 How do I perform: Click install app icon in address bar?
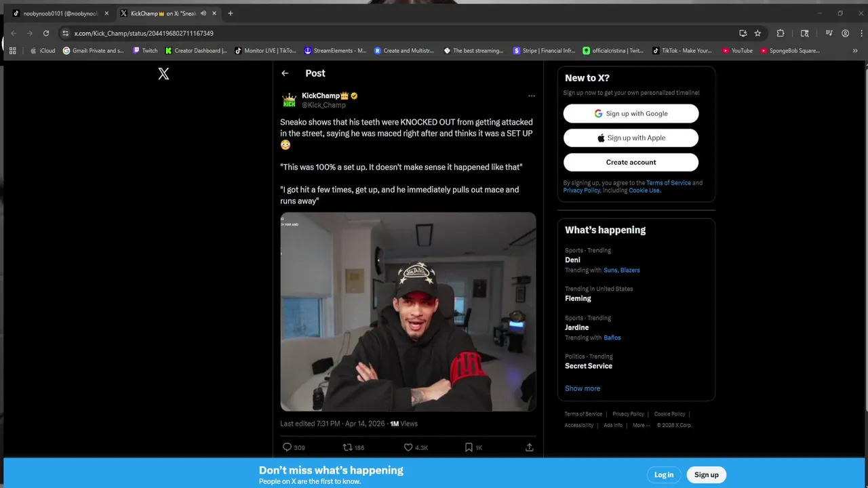pyautogui.click(x=743, y=33)
